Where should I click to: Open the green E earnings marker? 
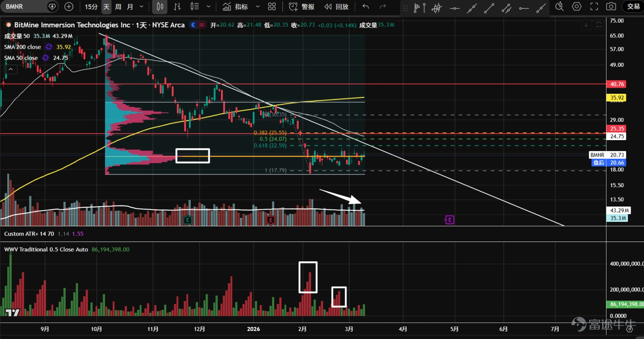pos(188,220)
